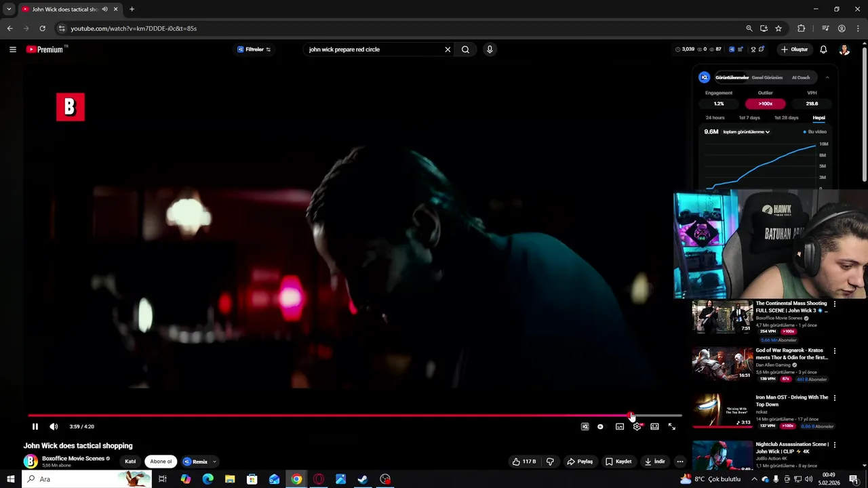Viewport: 868px width, 488px height.
Task: Go to the YouTube Premium home logo
Action: click(x=45, y=49)
